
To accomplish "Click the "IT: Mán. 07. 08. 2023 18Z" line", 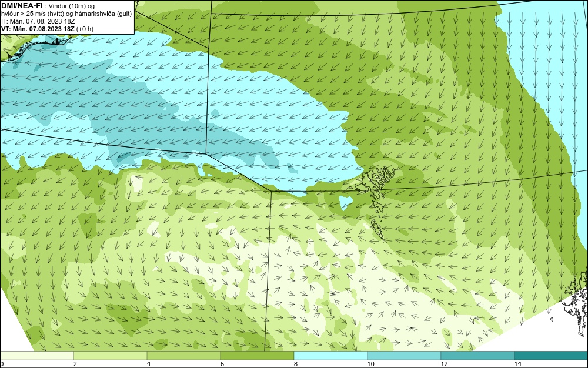I will 38,21.
